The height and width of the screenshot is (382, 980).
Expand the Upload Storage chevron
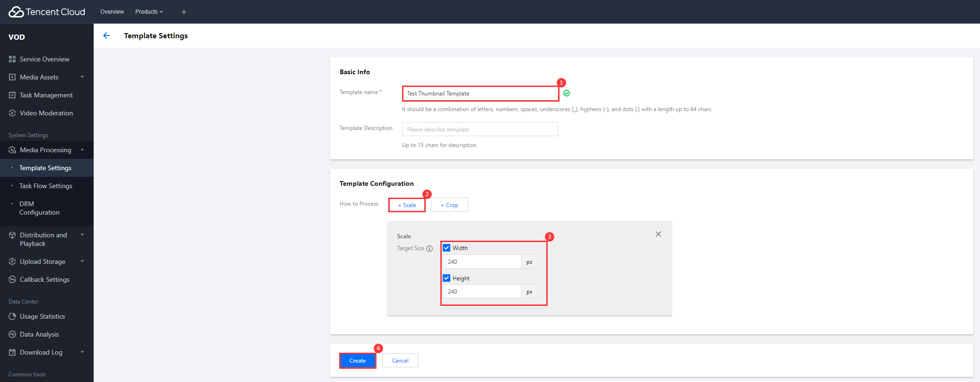82,261
